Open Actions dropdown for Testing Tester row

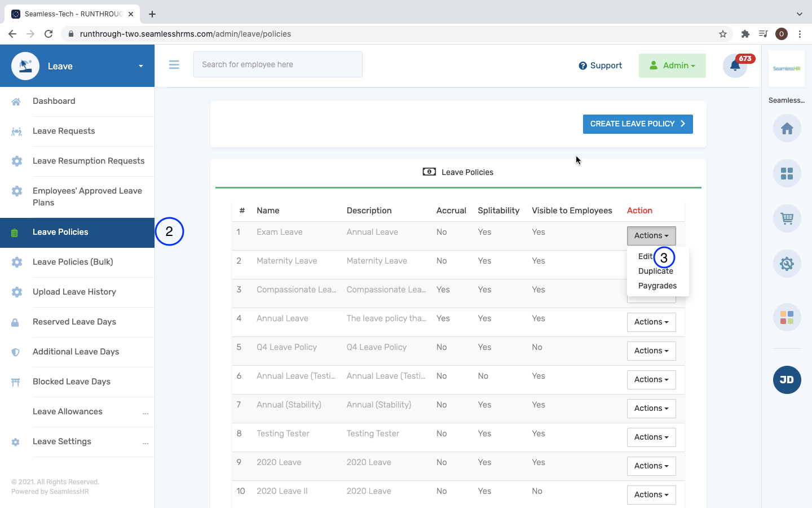coord(651,437)
